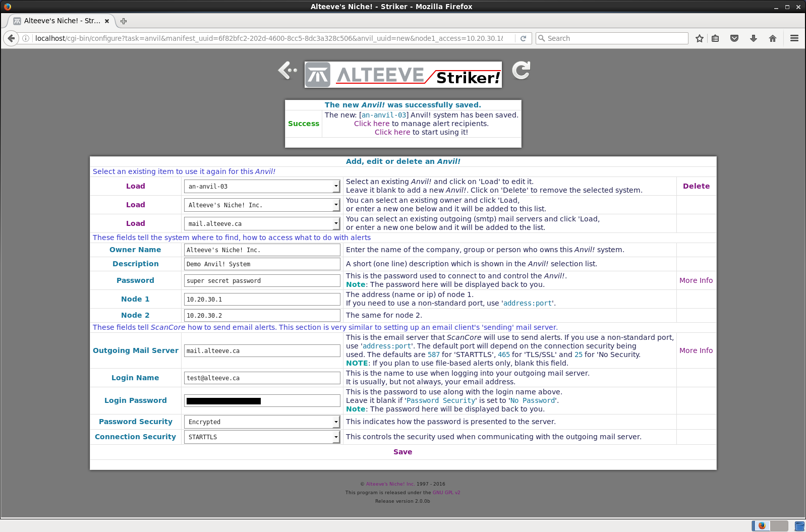Select the Alteeve's Niche! - Striker tab
The height and width of the screenshot is (532, 806).
(x=62, y=21)
